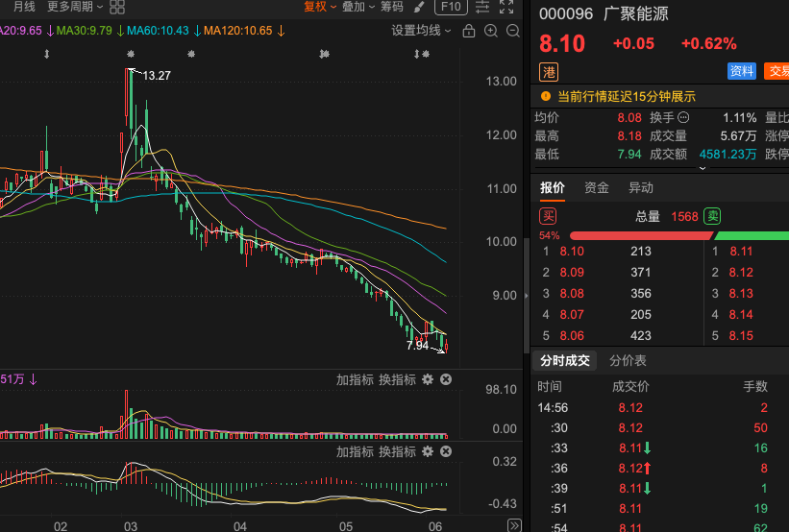
Task: Click the 总量 1568 value
Action: click(x=684, y=217)
